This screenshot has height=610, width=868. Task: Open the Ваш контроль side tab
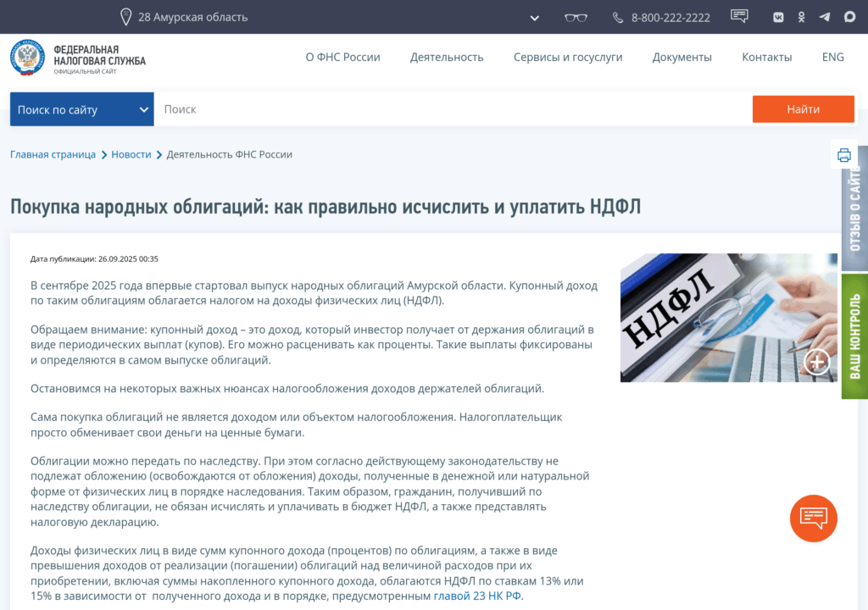pos(854,336)
